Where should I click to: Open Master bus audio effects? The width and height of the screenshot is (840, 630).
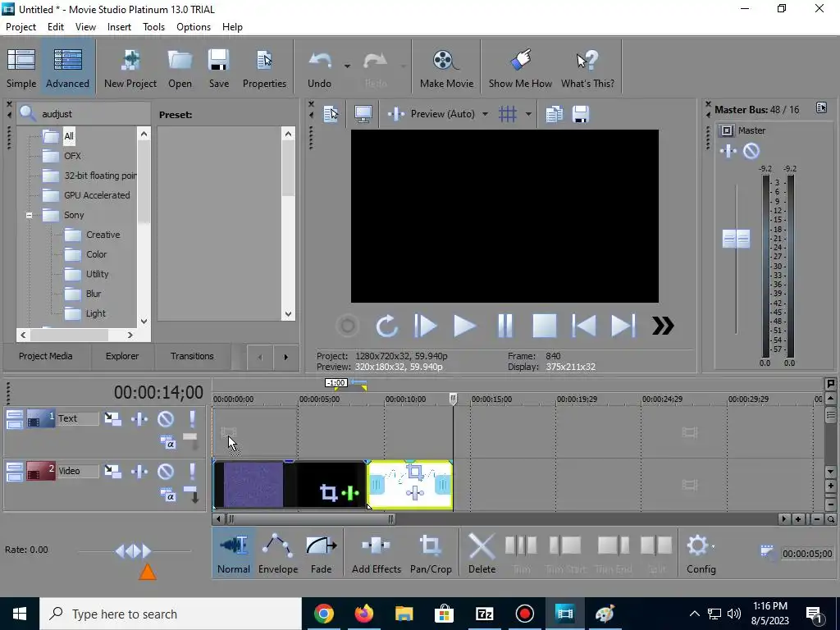[x=728, y=152]
